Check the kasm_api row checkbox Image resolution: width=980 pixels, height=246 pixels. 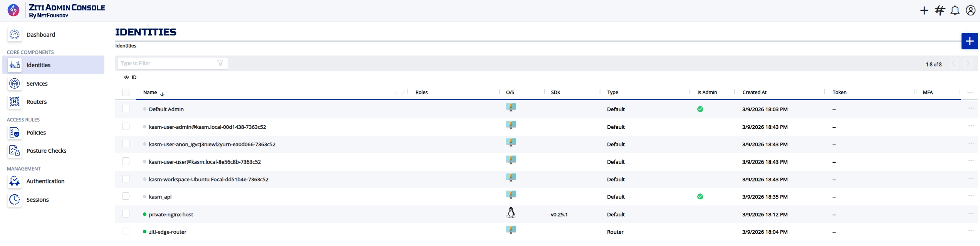tap(126, 196)
